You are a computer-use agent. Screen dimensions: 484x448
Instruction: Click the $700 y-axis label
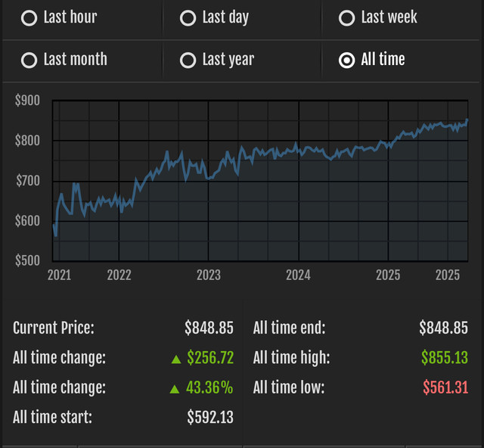[28, 181]
